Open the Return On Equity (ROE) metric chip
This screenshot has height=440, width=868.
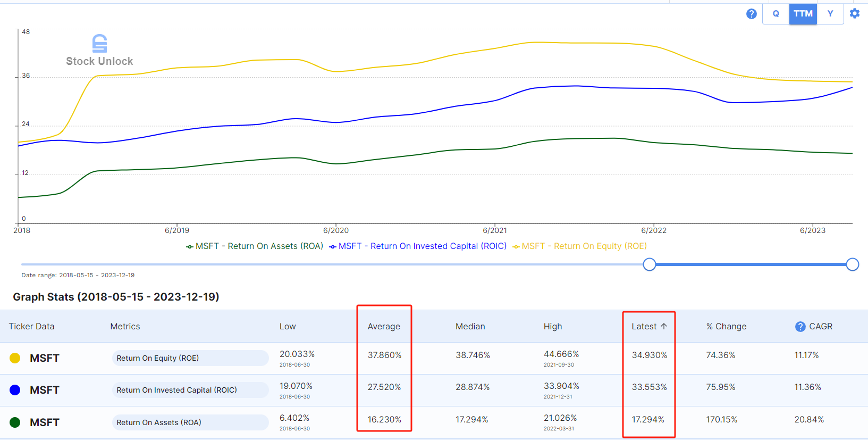pyautogui.click(x=190, y=358)
